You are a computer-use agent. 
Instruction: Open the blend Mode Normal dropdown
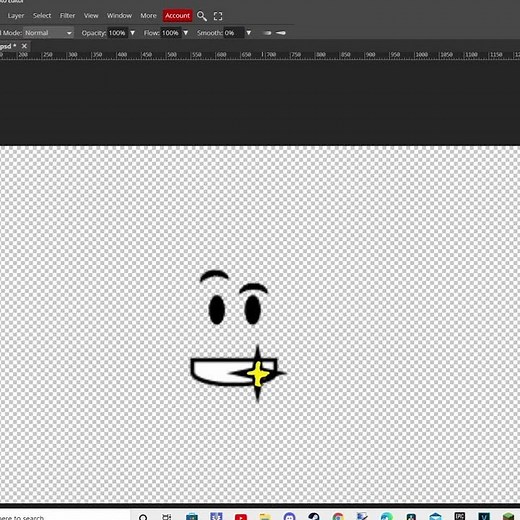48,33
